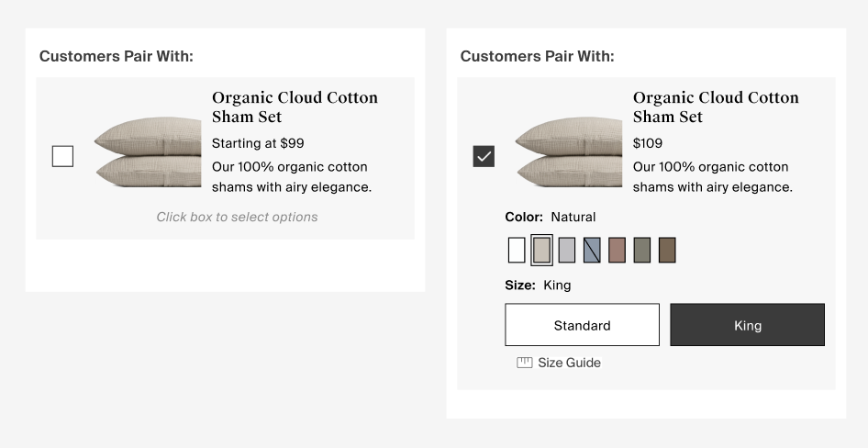Choose the Natural beige color swatch
This screenshot has height=448, width=868.
542,250
